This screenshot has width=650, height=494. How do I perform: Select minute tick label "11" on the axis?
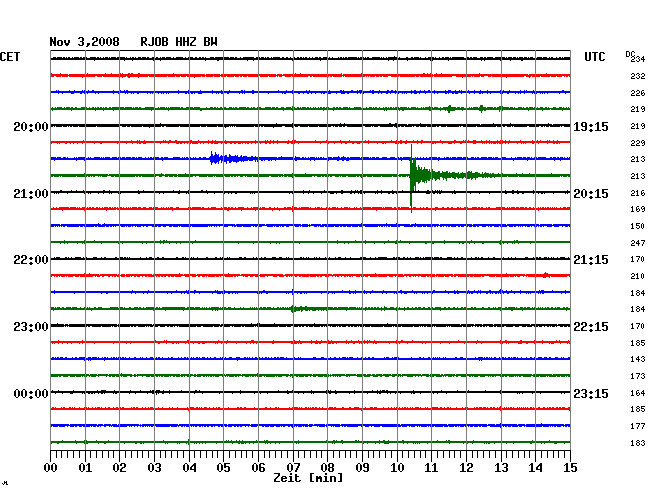[x=431, y=467]
